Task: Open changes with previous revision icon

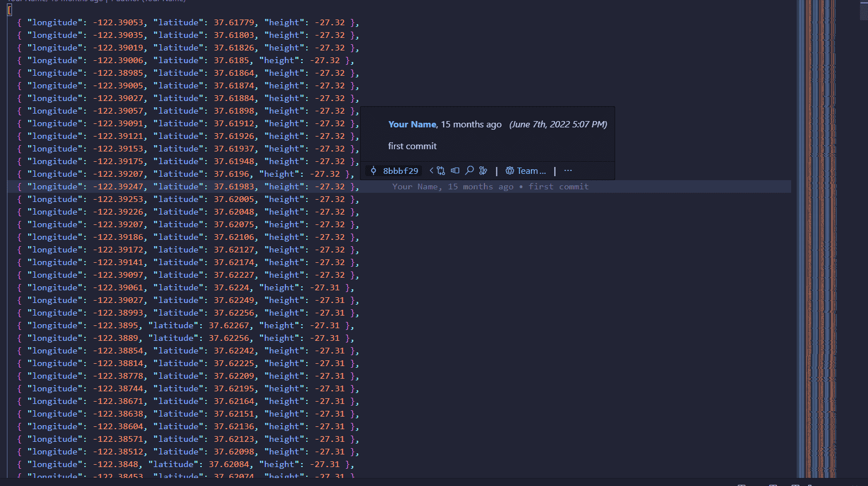Action: pos(439,171)
